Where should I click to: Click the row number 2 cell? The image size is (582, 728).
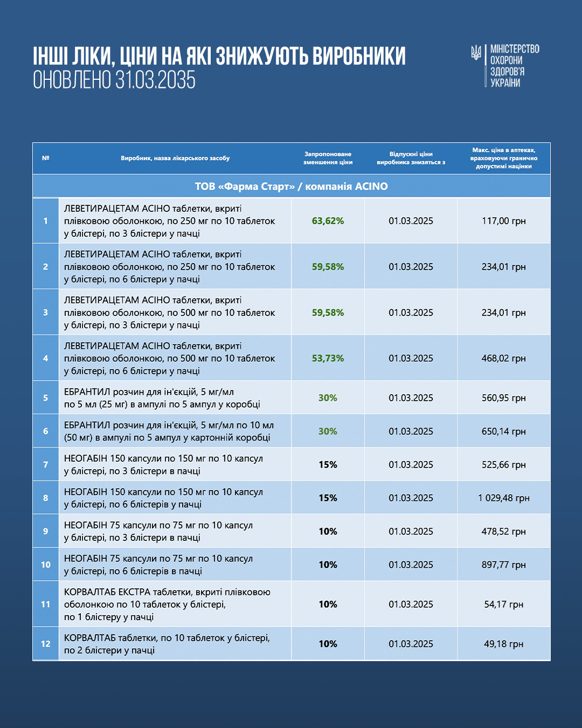pyautogui.click(x=46, y=266)
